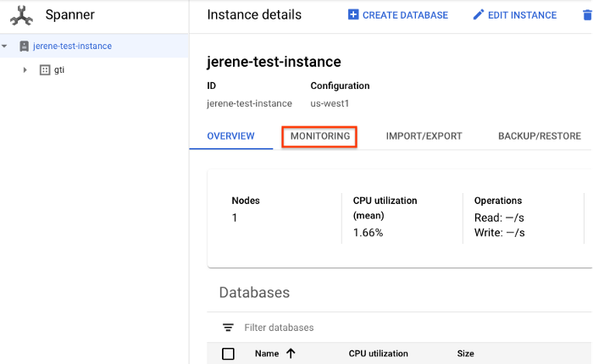The width and height of the screenshot is (593, 364).
Task: Click the trash delete instance icon
Action: tap(587, 15)
